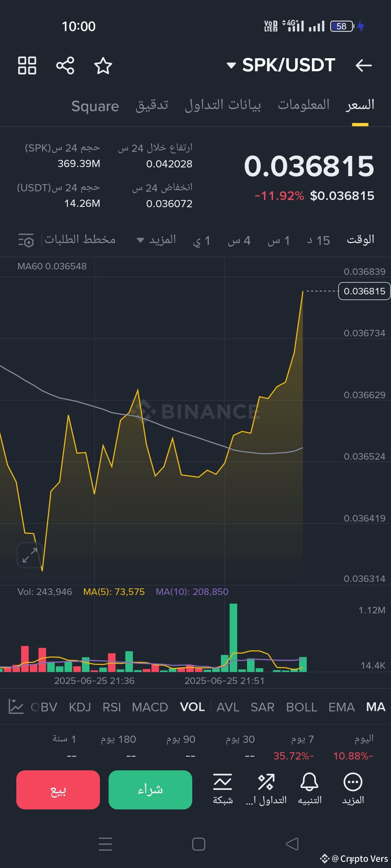Tap the large price 0.036815 heading
The width and height of the screenshot is (391, 868).
(309, 166)
